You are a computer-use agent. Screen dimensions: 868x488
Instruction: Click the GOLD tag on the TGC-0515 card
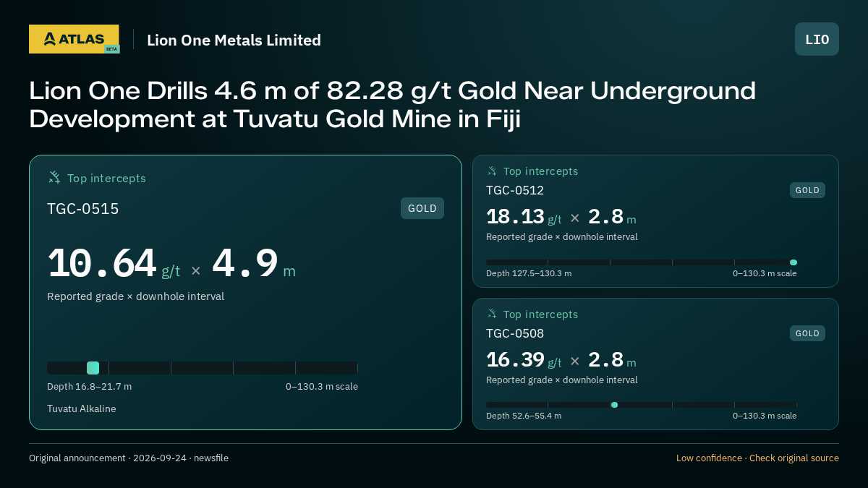click(422, 208)
